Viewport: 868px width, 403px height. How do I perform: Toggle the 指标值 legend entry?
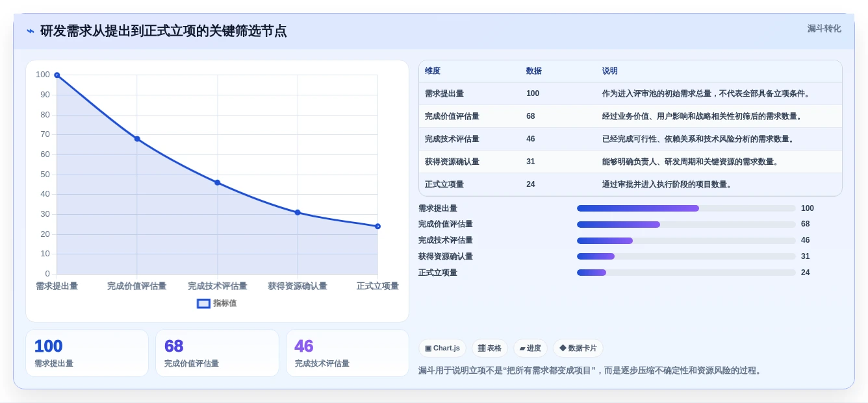pos(217,303)
